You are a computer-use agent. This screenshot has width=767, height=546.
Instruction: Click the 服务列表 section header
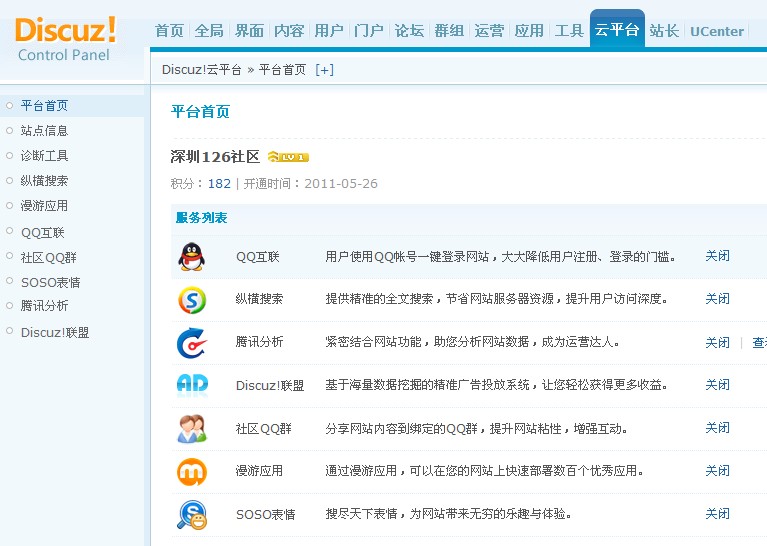(202, 218)
